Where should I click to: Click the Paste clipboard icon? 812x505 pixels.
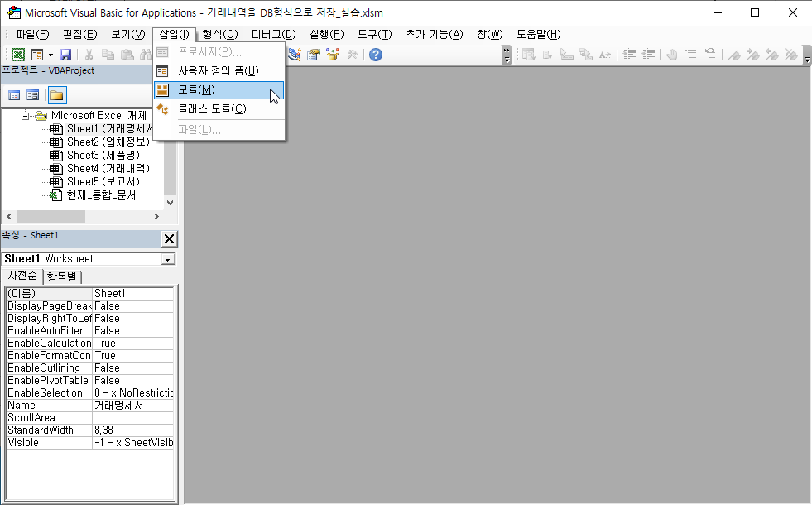127,55
